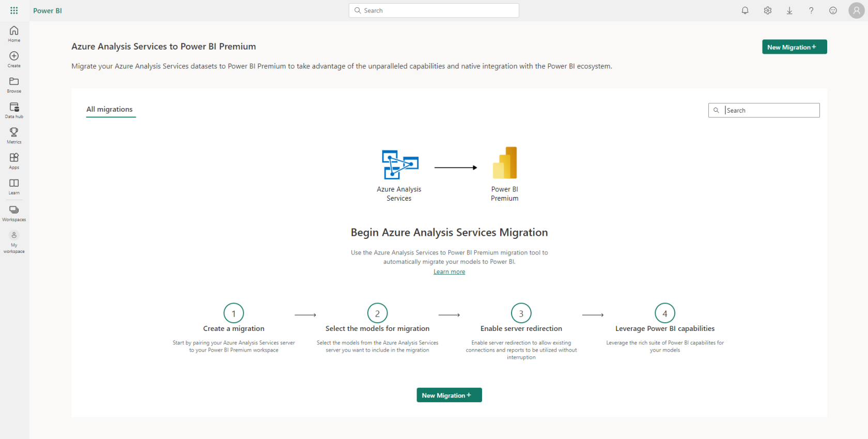The width and height of the screenshot is (868, 439).
Task: Click 'Select the models for migration' heading
Action: coord(377,328)
